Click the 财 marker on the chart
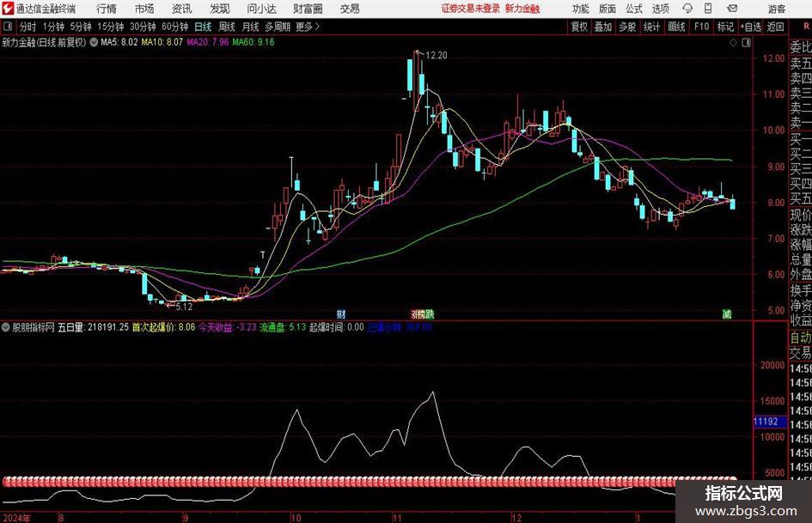This screenshot has height=523, width=812. [x=341, y=313]
